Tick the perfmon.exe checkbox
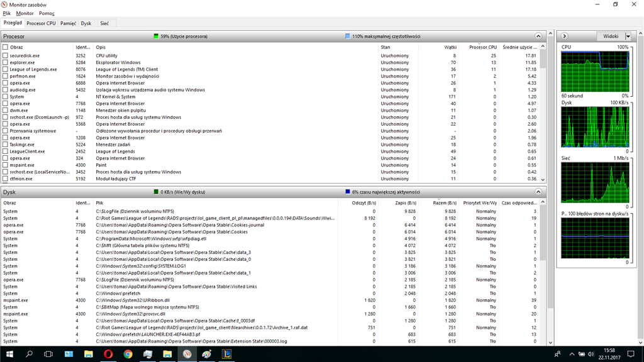The image size is (644, 362). click(x=5, y=76)
